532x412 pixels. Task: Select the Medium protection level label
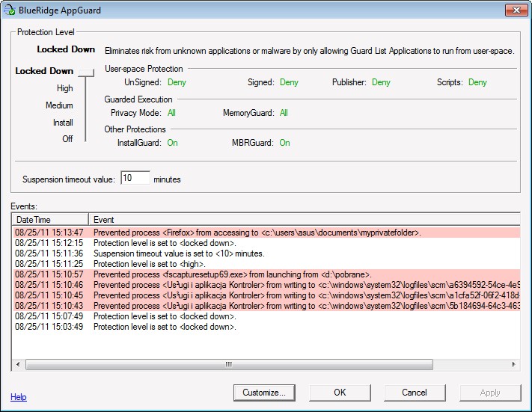point(59,105)
